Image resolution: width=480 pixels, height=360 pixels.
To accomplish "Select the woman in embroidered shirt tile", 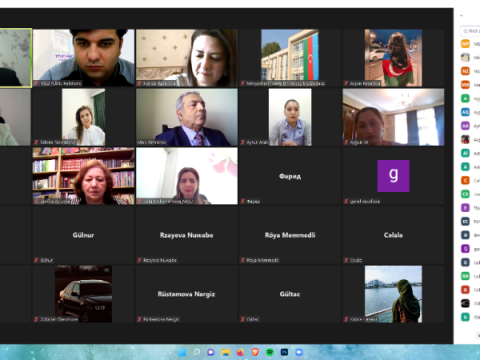I will [290, 117].
